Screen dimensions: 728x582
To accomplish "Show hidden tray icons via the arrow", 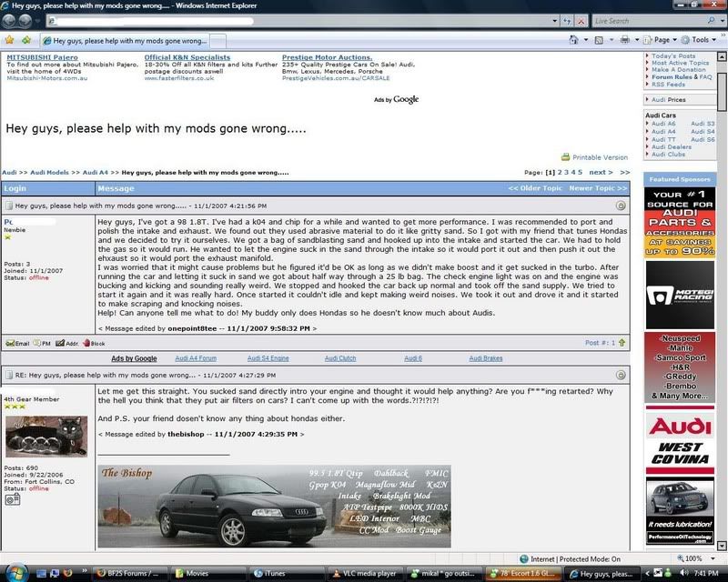I will pyautogui.click(x=647, y=573).
